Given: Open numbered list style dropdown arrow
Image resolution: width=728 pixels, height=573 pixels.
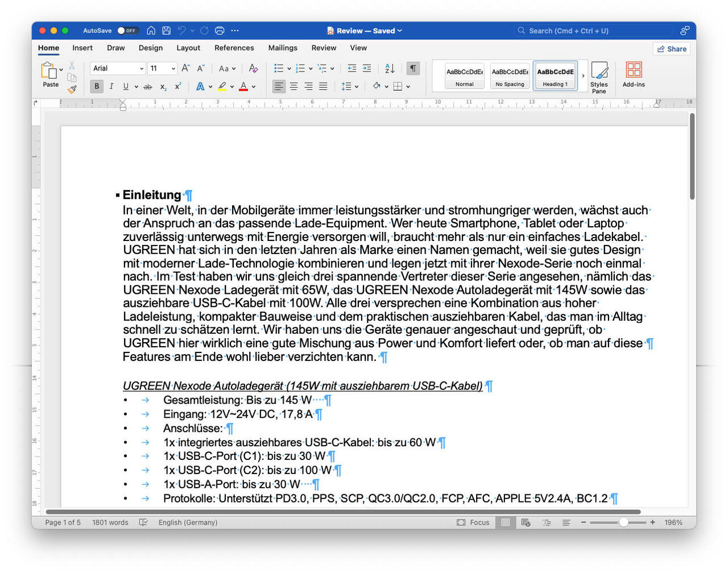Looking at the screenshot, I should click(311, 69).
